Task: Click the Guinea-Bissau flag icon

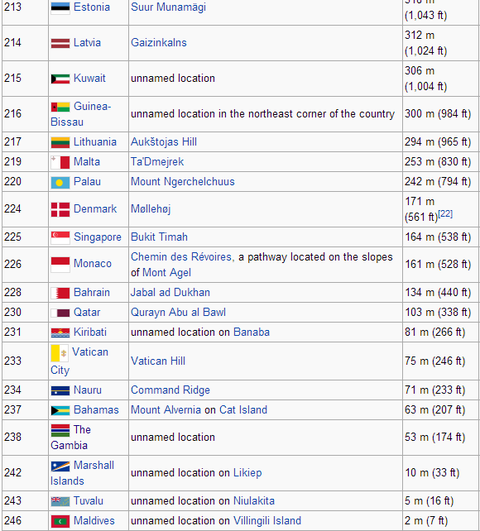Action: 60,107
